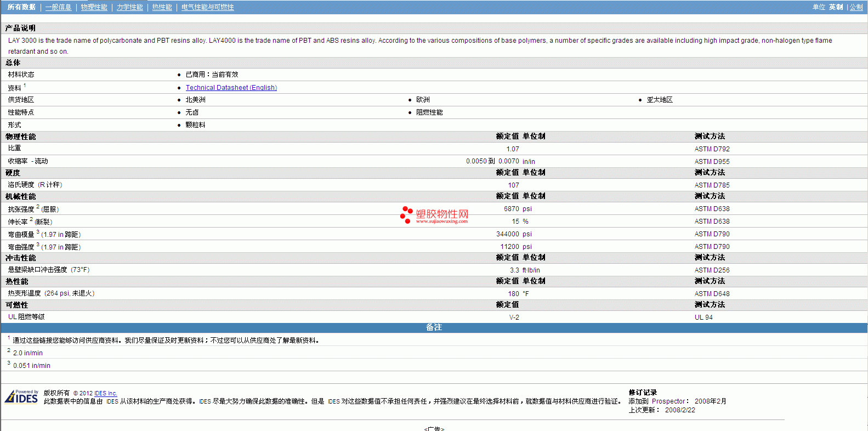Viewport: 868px width, 431px height.
Task: Click the 可燃性 section header
Action: click(x=17, y=305)
